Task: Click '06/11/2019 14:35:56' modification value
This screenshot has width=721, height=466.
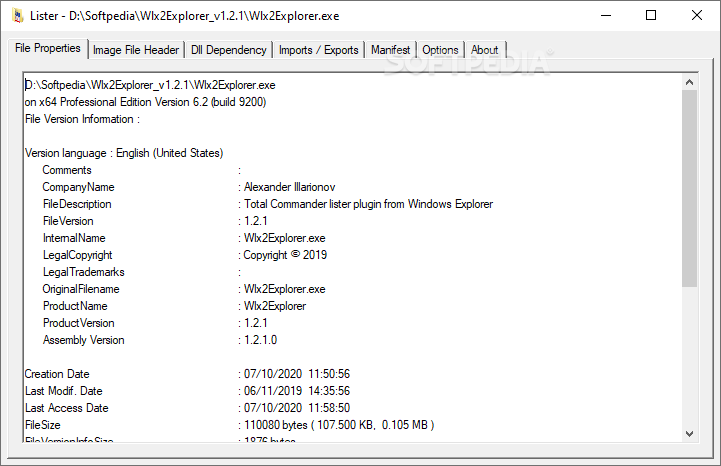Action: [x=297, y=391]
